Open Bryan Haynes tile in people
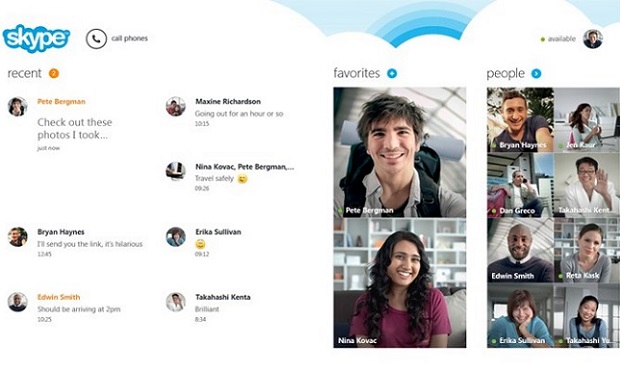The width and height of the screenshot is (620, 386). point(520,120)
